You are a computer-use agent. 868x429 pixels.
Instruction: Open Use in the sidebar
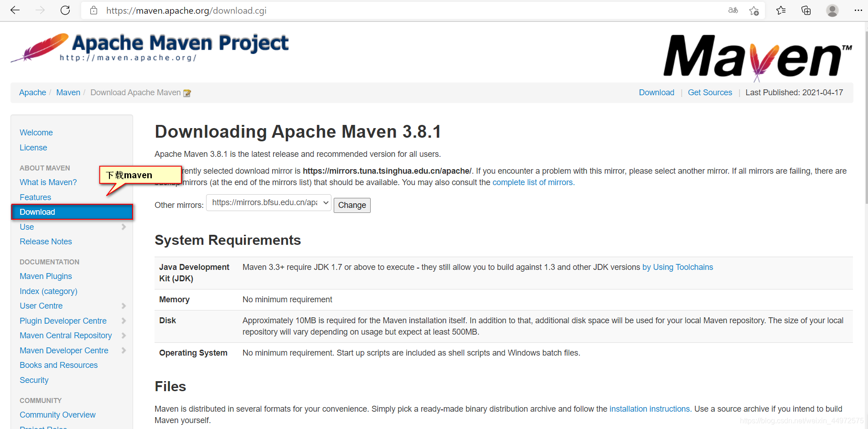point(26,227)
